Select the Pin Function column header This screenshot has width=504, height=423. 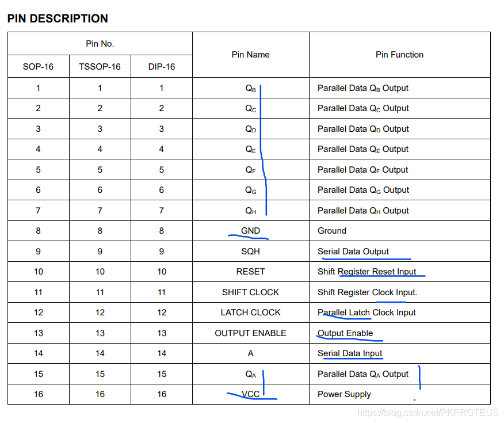click(x=399, y=55)
